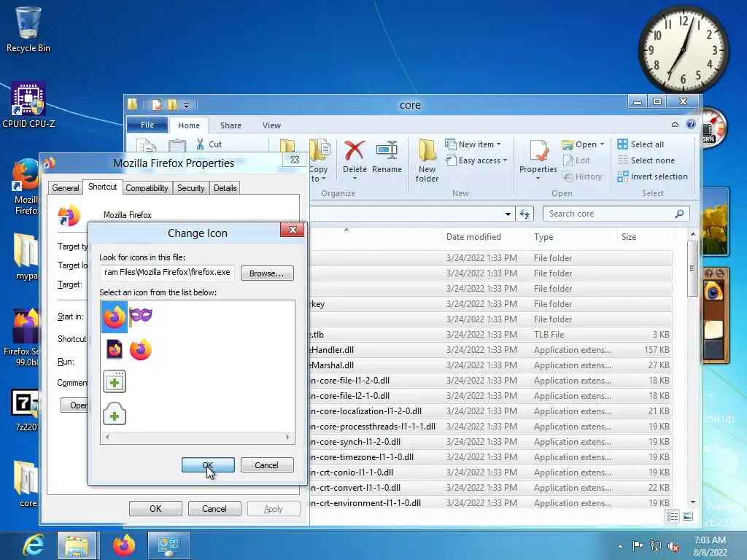
Task: Open the Details tab in Properties
Action: (225, 188)
